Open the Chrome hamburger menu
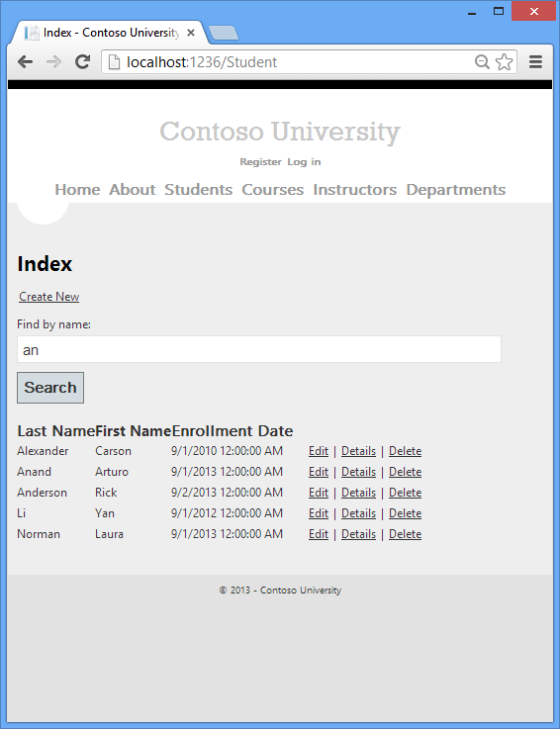 click(536, 62)
